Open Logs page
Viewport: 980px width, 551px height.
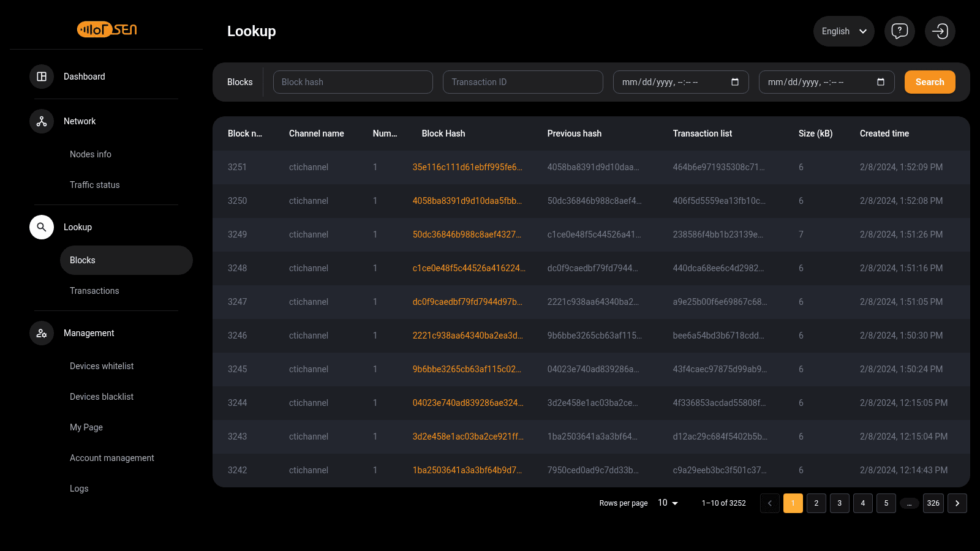coord(79,489)
